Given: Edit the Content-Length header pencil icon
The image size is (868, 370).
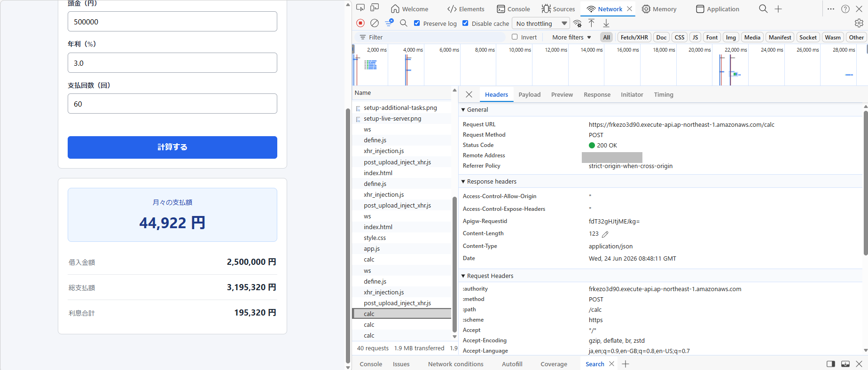Looking at the screenshot, I should [x=605, y=234].
